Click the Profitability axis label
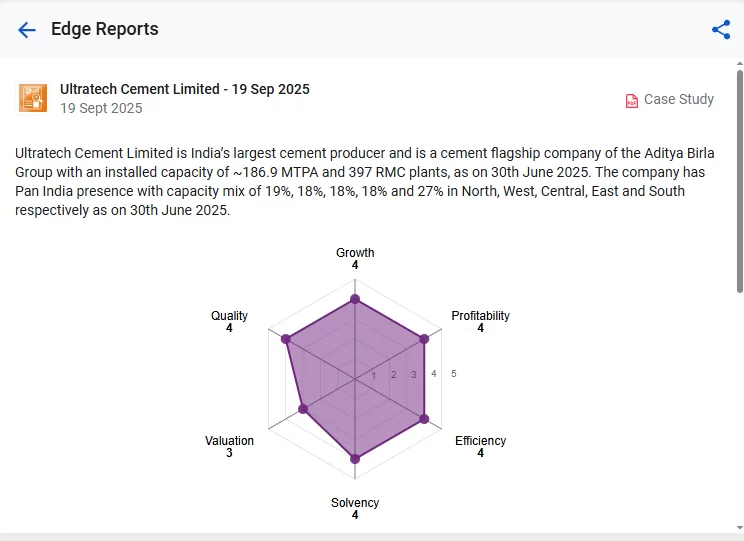 [480, 316]
